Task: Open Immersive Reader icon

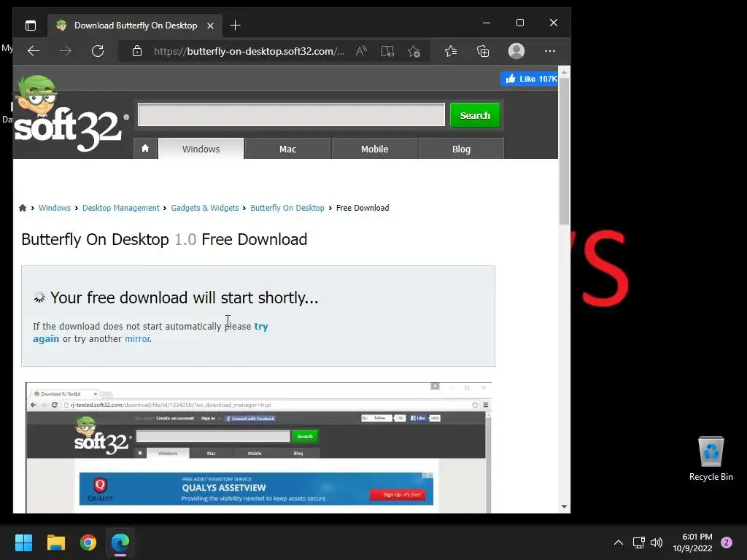Action: 387,51
